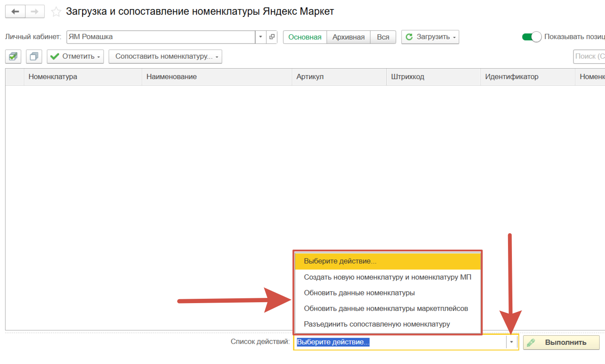
Task: Click the check all rows icon
Action: pyautogui.click(x=13, y=57)
